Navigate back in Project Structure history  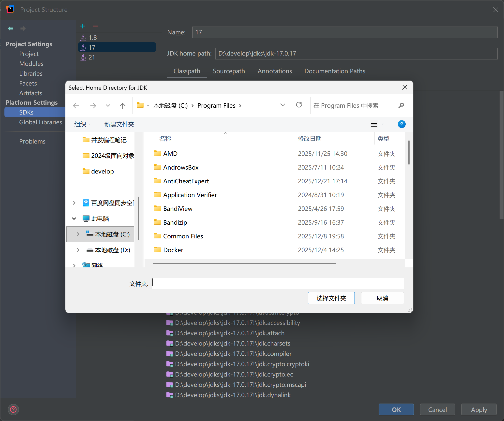[11, 28]
